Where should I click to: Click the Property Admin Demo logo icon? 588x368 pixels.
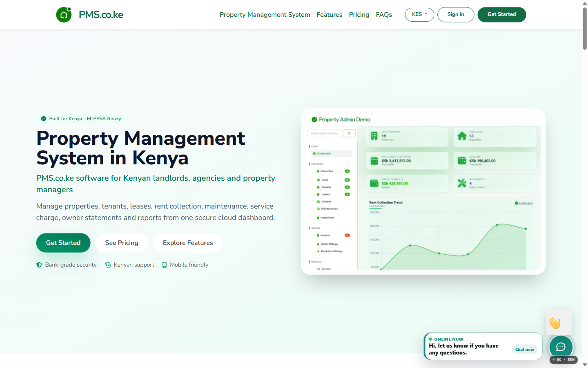pyautogui.click(x=314, y=119)
